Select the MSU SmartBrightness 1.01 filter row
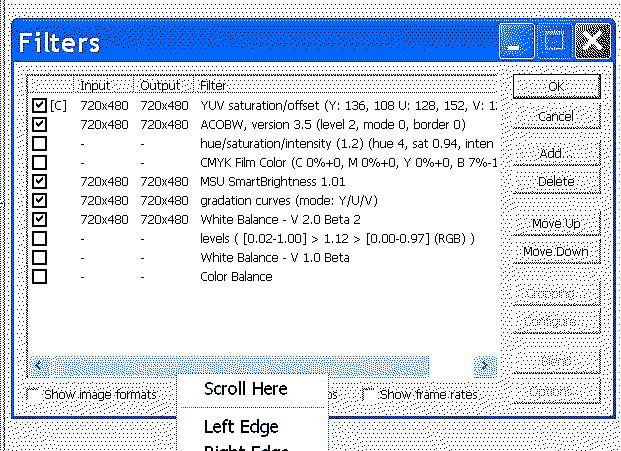This screenshot has width=621, height=451. 263,181
